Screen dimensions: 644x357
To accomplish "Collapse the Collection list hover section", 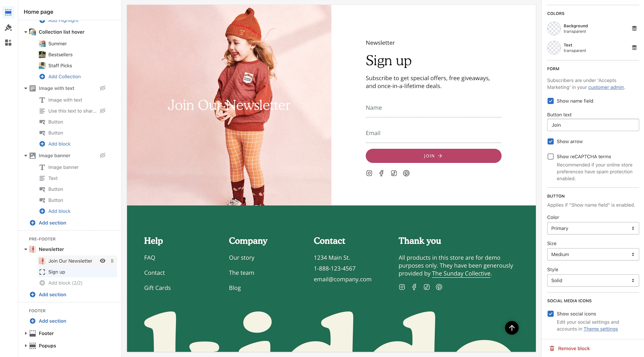I will (26, 32).
